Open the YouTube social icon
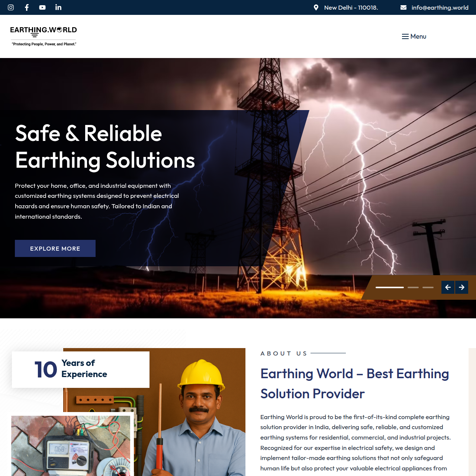 (x=42, y=7)
